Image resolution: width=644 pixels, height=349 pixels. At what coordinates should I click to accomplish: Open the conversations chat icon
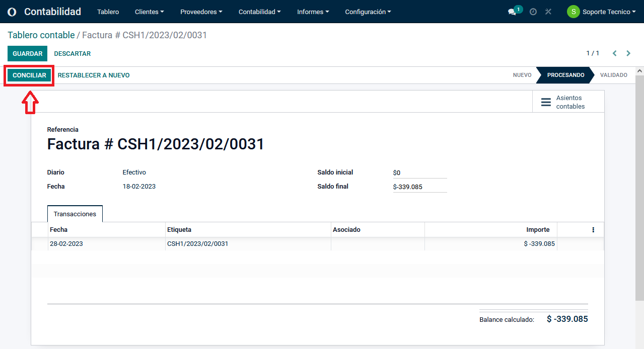(x=512, y=12)
